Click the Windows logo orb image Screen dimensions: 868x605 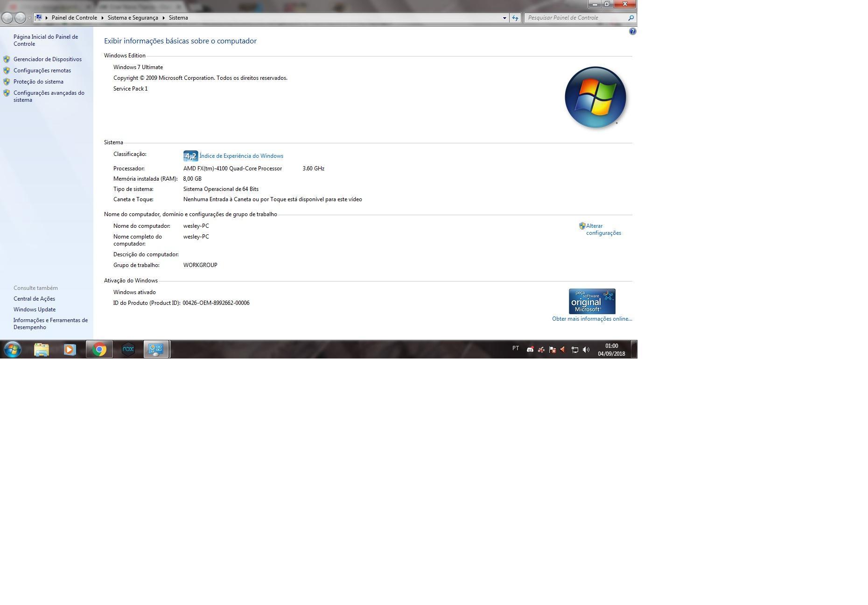point(595,97)
